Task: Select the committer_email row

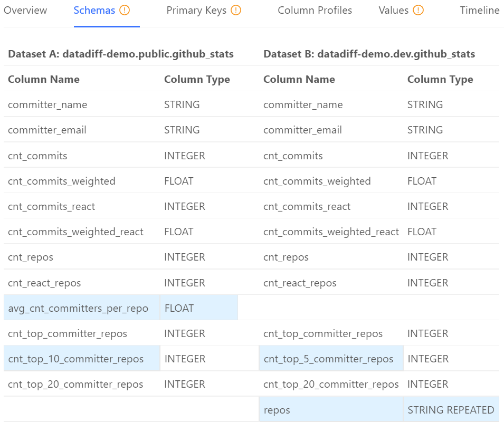Action: pyautogui.click(x=47, y=130)
